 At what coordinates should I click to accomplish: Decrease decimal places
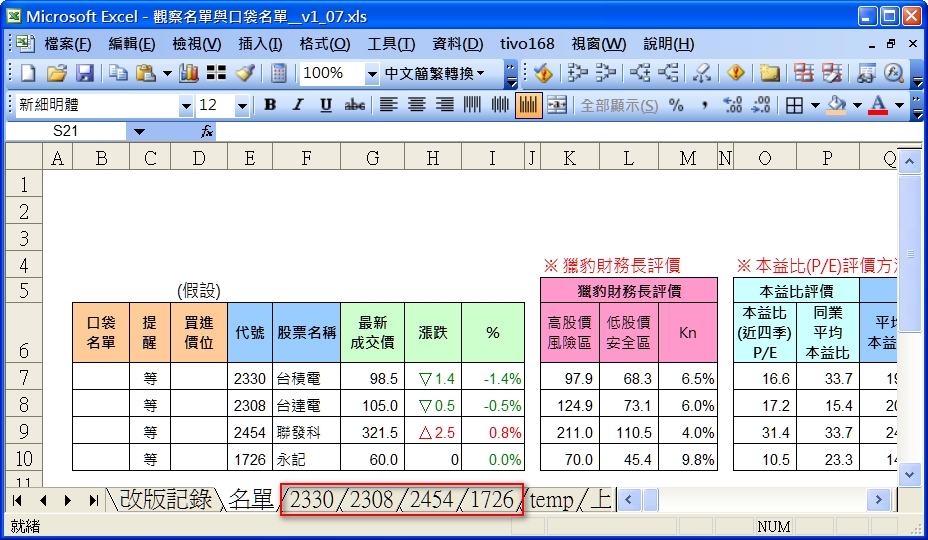click(761, 105)
